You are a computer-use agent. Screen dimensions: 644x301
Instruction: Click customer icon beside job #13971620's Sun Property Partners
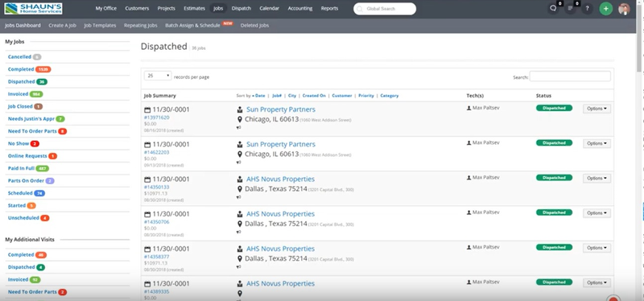(x=240, y=109)
